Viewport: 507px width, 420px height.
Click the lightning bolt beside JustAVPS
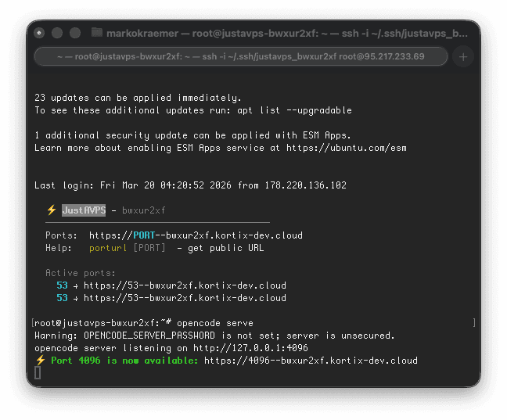(52, 210)
